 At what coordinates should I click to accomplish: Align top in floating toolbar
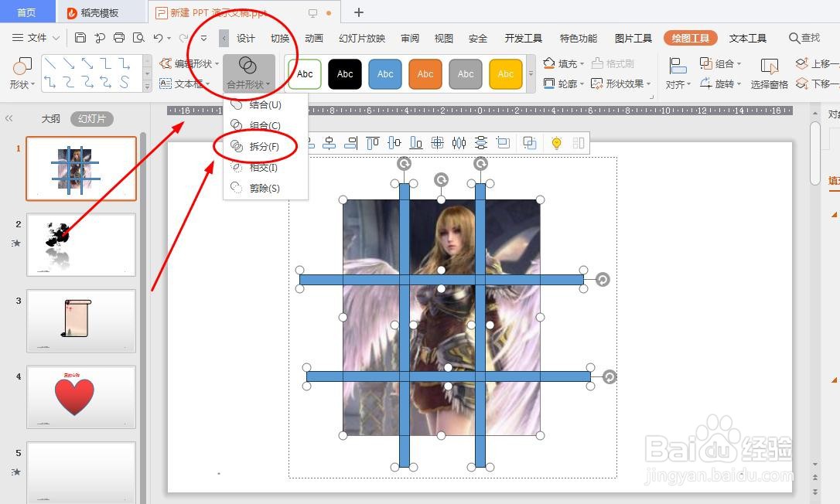pyautogui.click(x=373, y=143)
